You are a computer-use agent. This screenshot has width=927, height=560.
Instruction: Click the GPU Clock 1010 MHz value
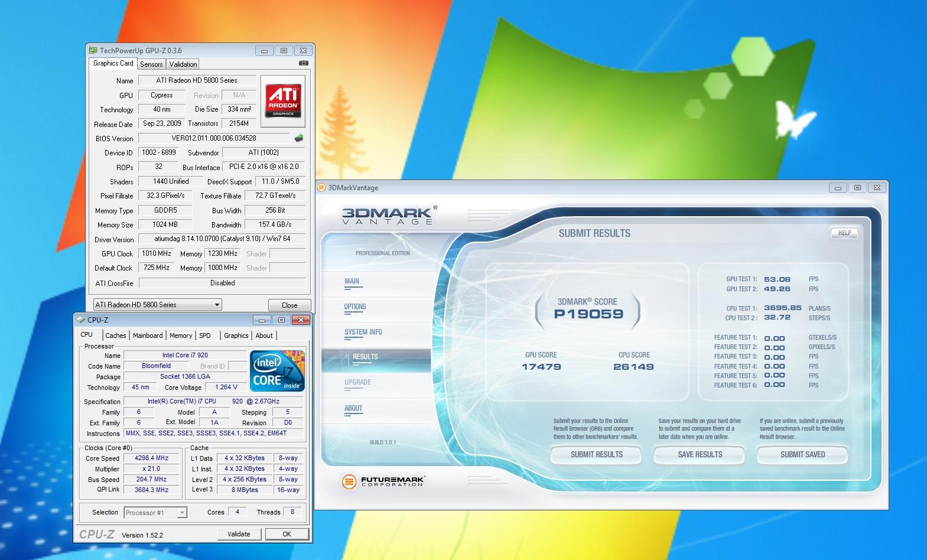[x=157, y=253]
